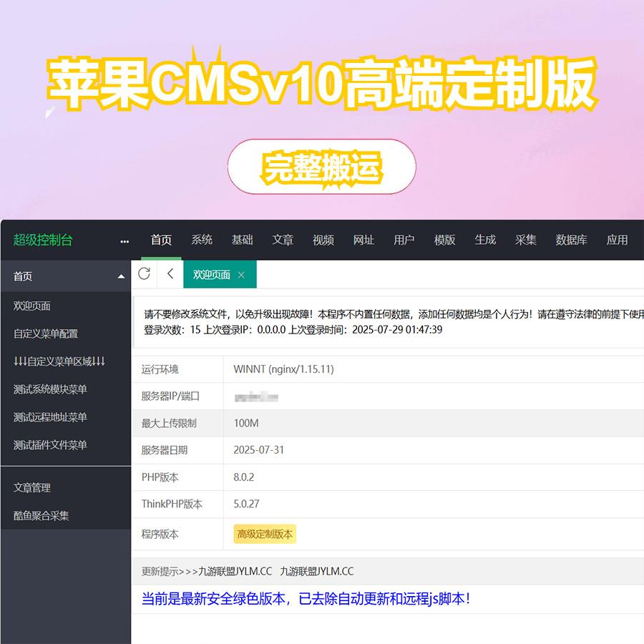Open the 数据库 top navigation item
The width and height of the screenshot is (644, 644).
click(x=571, y=240)
